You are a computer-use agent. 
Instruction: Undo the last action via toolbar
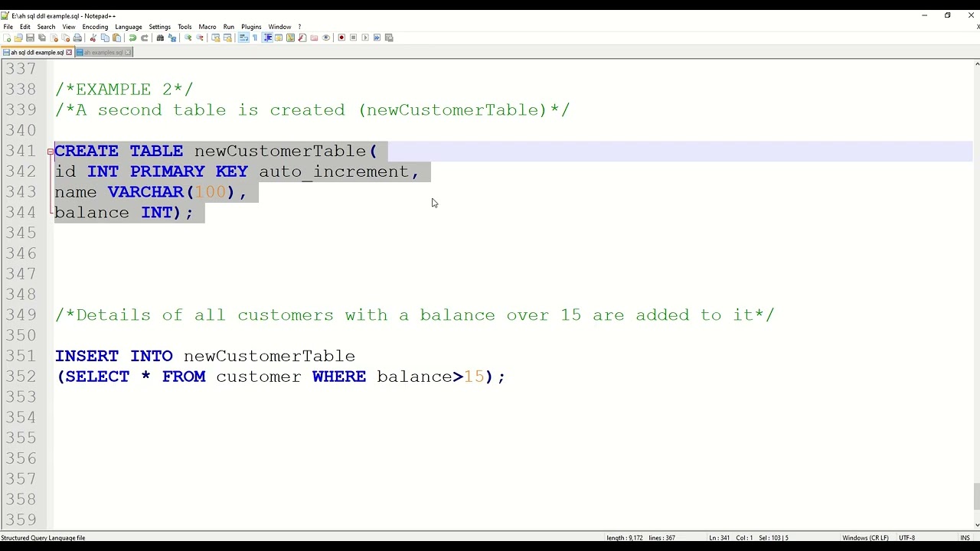pos(132,37)
